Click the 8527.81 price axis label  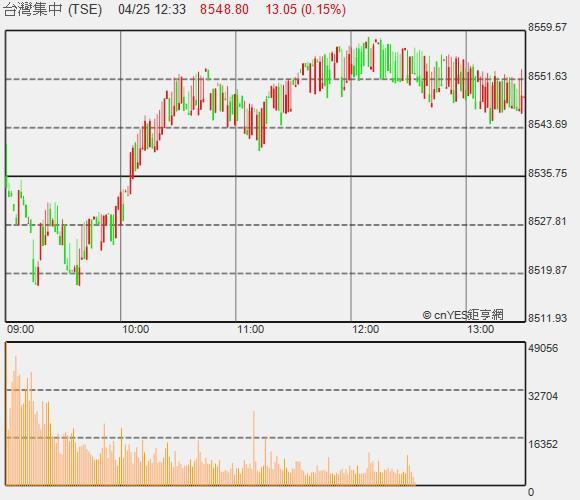[x=547, y=222]
